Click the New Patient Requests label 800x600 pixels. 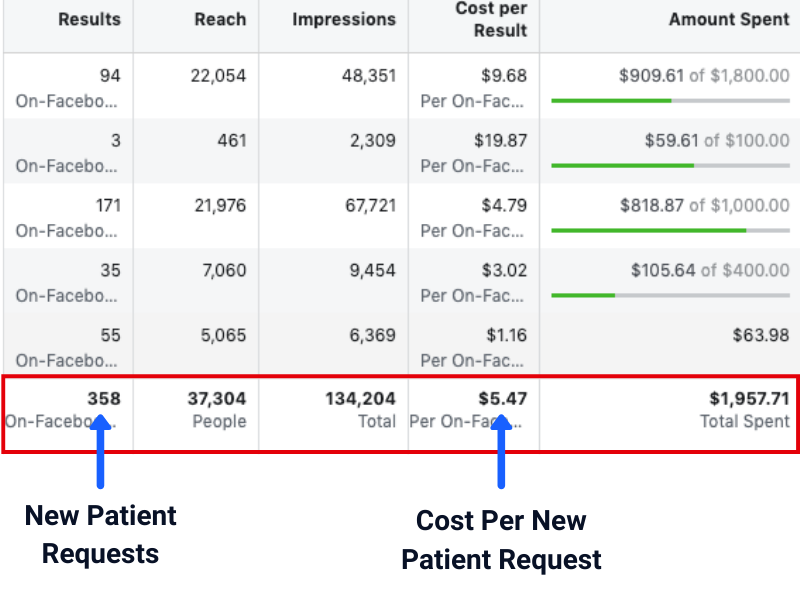100,535
